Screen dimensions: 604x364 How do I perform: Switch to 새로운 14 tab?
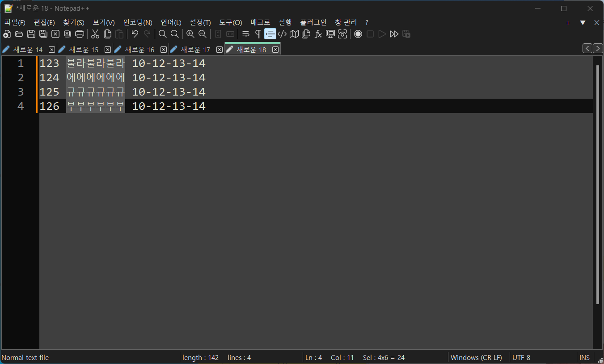click(x=28, y=50)
